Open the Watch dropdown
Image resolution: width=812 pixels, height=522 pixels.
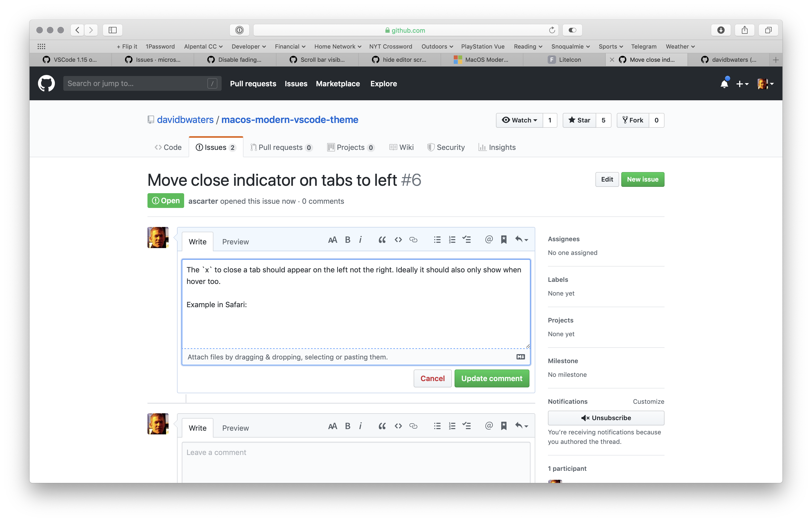pyautogui.click(x=519, y=120)
